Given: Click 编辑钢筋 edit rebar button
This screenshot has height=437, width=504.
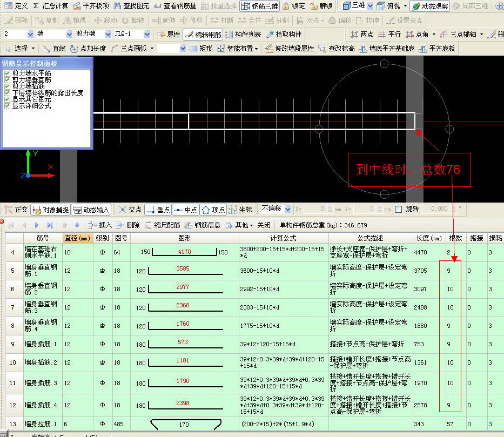Looking at the screenshot, I should [x=203, y=35].
